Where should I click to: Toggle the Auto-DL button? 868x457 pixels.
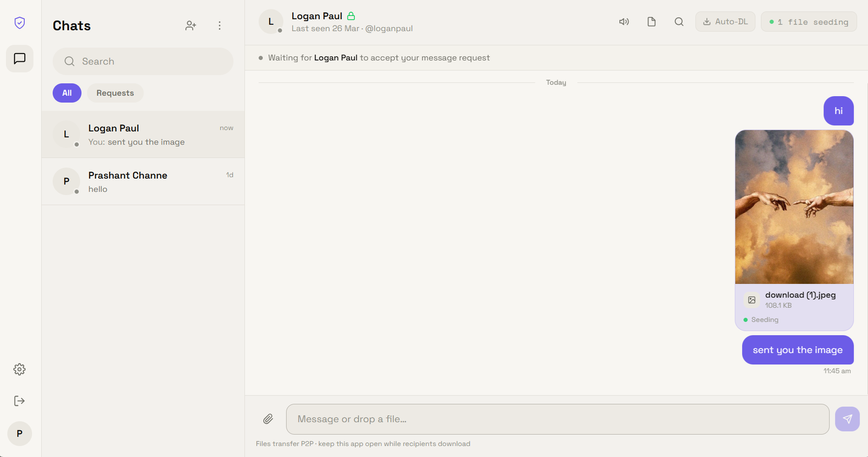[x=725, y=22]
